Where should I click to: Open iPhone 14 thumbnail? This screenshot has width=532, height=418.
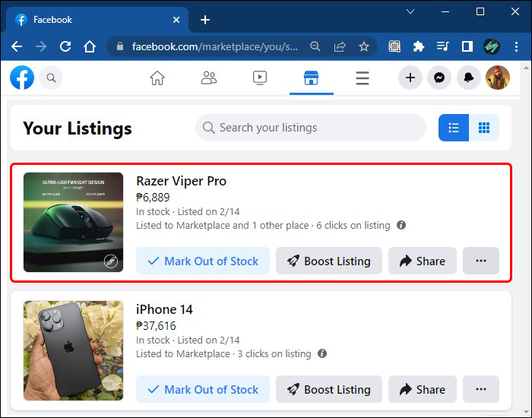73,350
